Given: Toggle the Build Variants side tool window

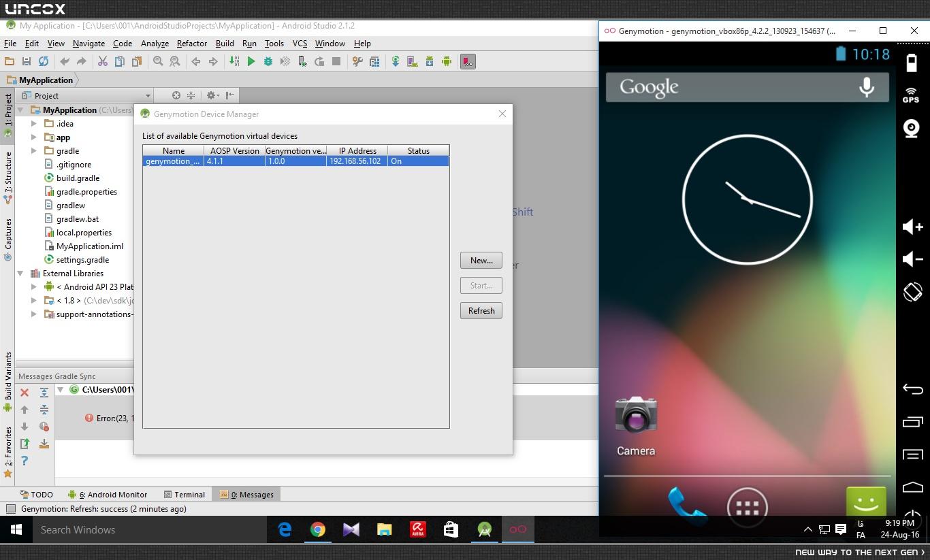Looking at the screenshot, I should coord(8,381).
